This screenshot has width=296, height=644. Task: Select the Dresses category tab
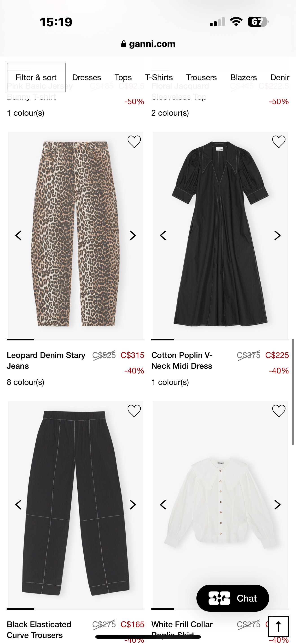pos(87,77)
